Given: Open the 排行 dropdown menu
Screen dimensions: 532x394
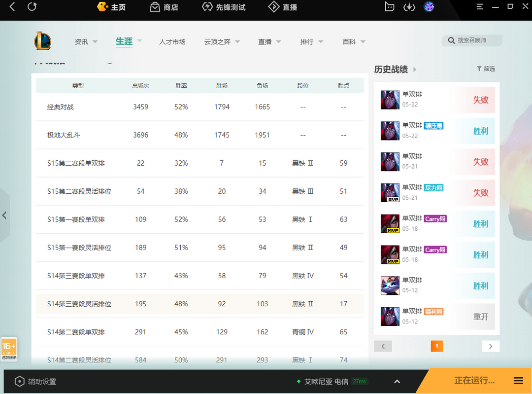Looking at the screenshot, I should 312,42.
